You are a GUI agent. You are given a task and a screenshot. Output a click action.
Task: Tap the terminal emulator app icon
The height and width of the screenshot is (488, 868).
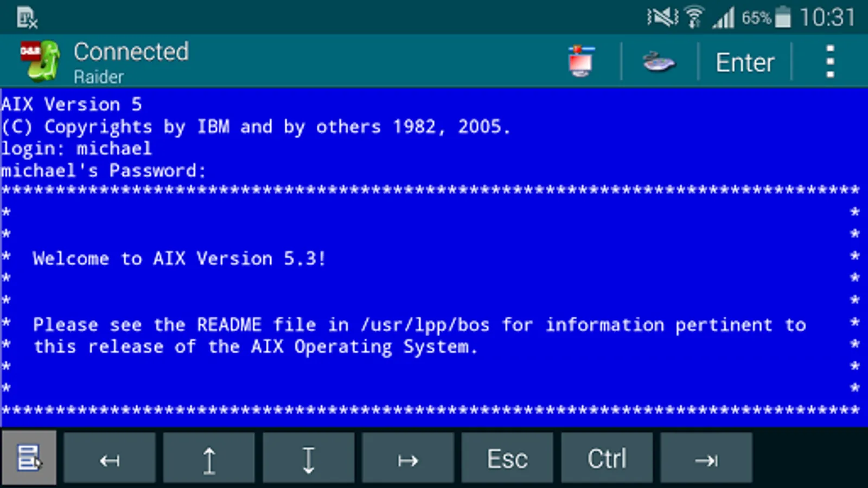coord(40,61)
